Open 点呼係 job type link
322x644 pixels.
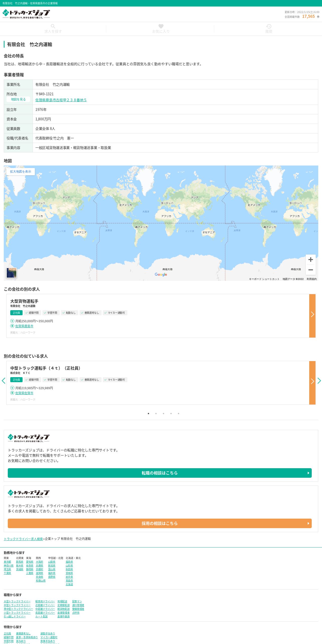[76, 613]
